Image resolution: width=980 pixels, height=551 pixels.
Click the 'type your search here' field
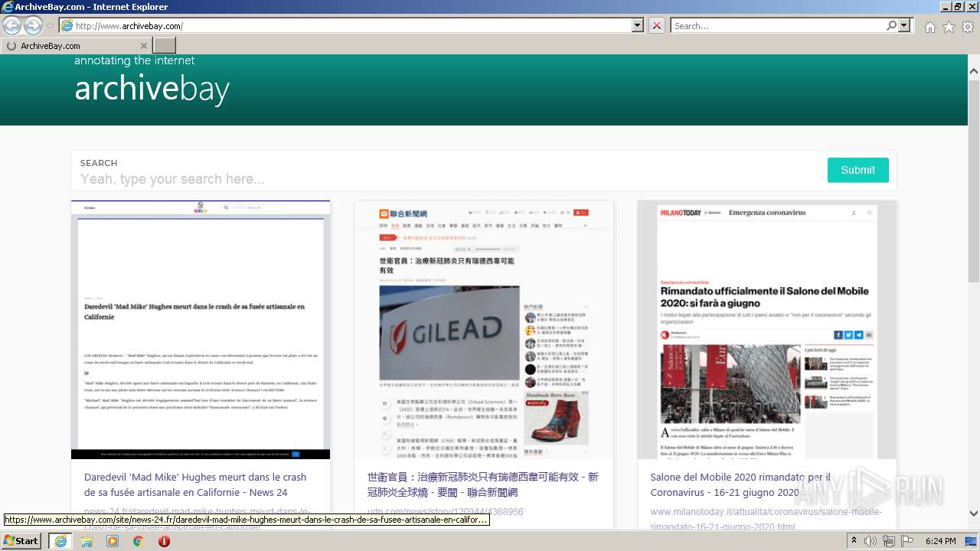448,179
